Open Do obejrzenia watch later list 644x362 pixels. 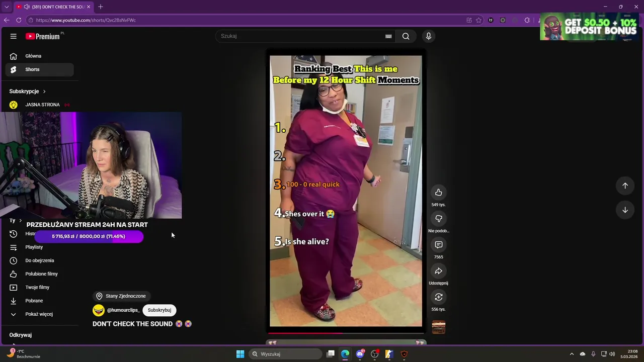point(39,260)
